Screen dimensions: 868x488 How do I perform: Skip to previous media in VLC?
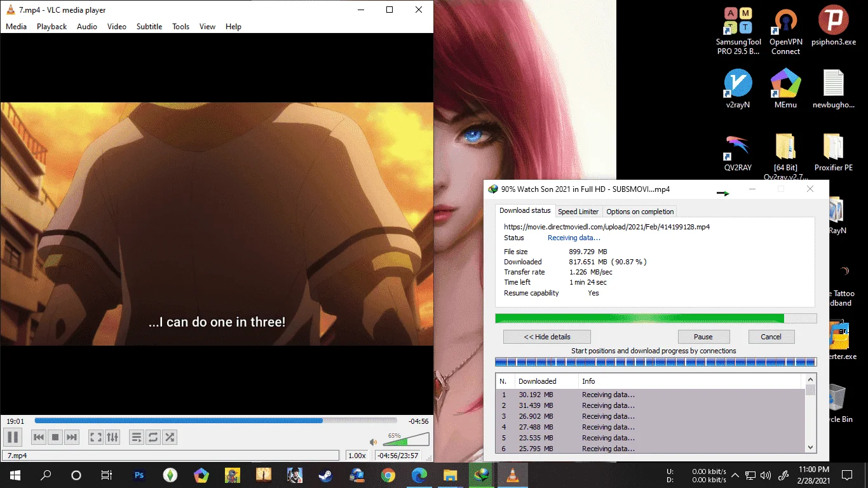39,437
